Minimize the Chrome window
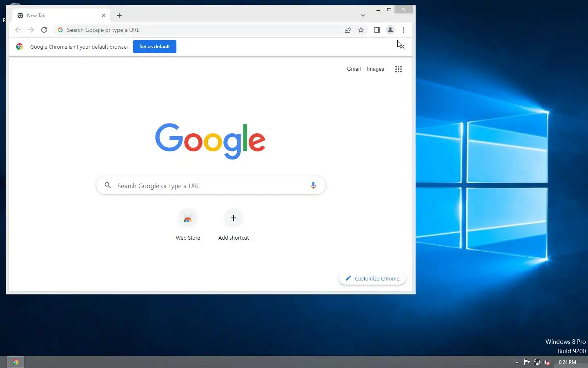This screenshot has width=588, height=368. pos(378,10)
